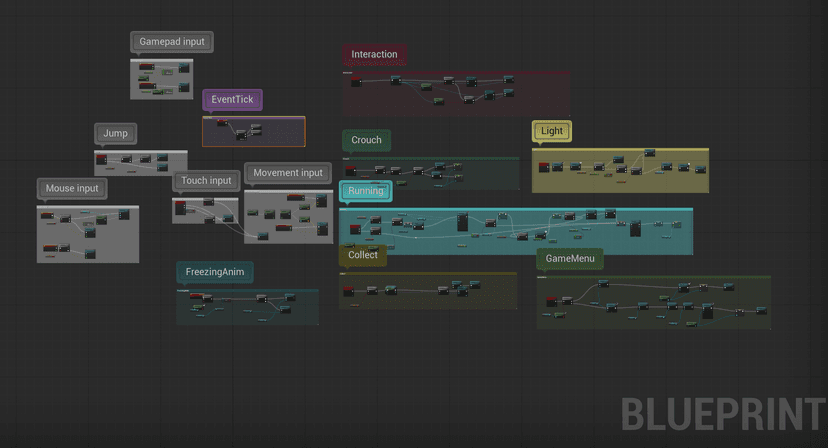This screenshot has height=448, width=828.
Task: Click the large dark node in GameMenu group
Action: point(708,312)
